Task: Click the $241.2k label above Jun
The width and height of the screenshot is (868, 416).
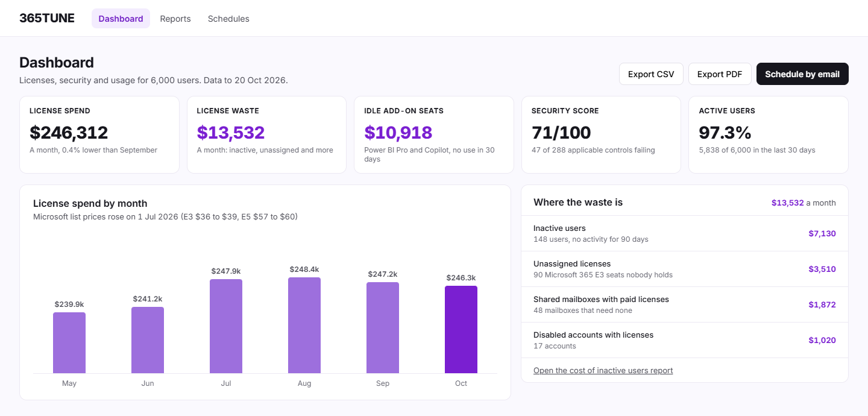Action: pos(148,298)
